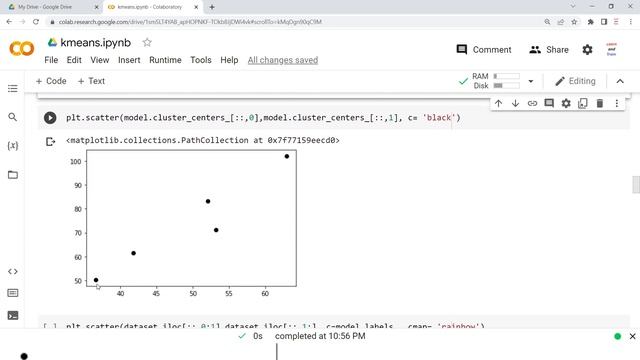Click the Disk usage bar

507,86
